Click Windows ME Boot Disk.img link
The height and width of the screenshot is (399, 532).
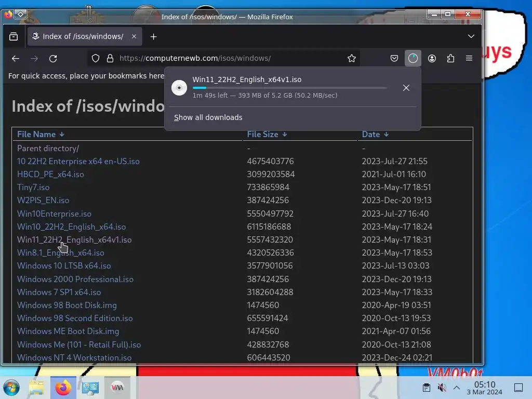click(68, 331)
